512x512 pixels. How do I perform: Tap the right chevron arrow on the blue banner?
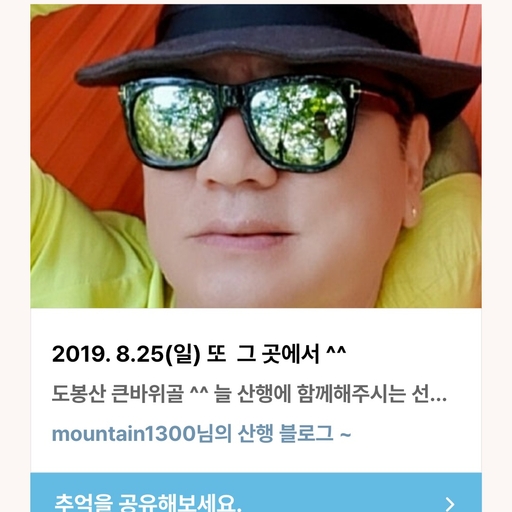point(450,504)
